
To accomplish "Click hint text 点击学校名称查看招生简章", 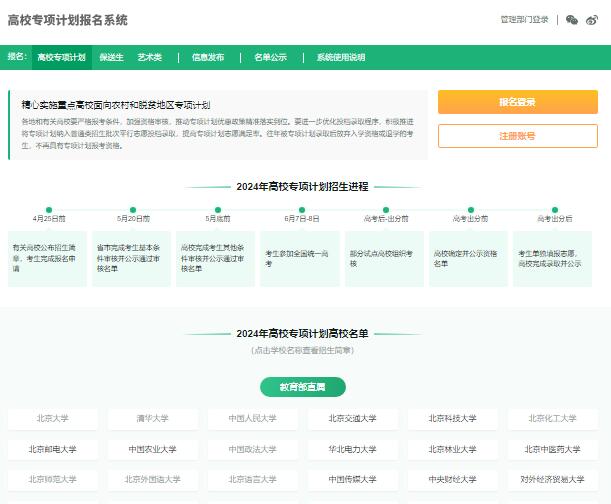I will point(302,350).
